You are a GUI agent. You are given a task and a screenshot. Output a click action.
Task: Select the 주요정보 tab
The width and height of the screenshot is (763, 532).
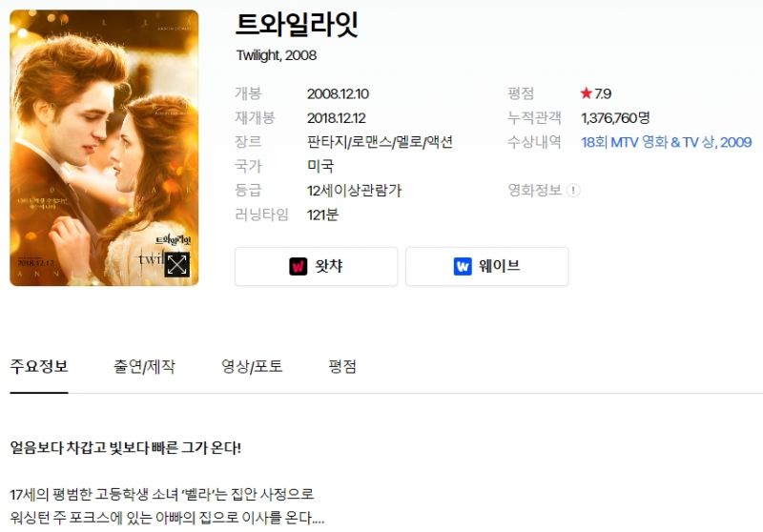point(39,366)
